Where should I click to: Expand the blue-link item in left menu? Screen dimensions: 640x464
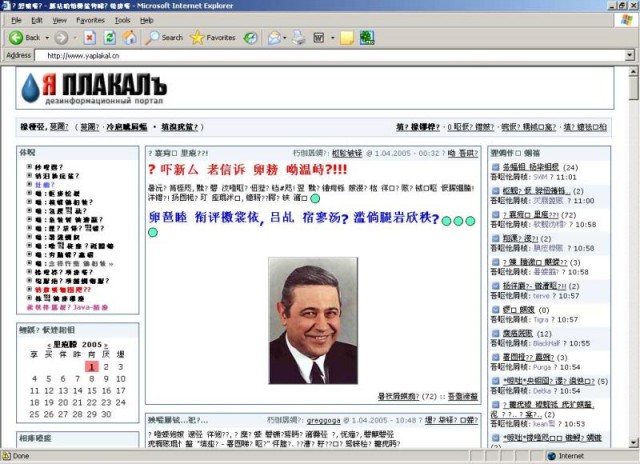click(x=29, y=184)
